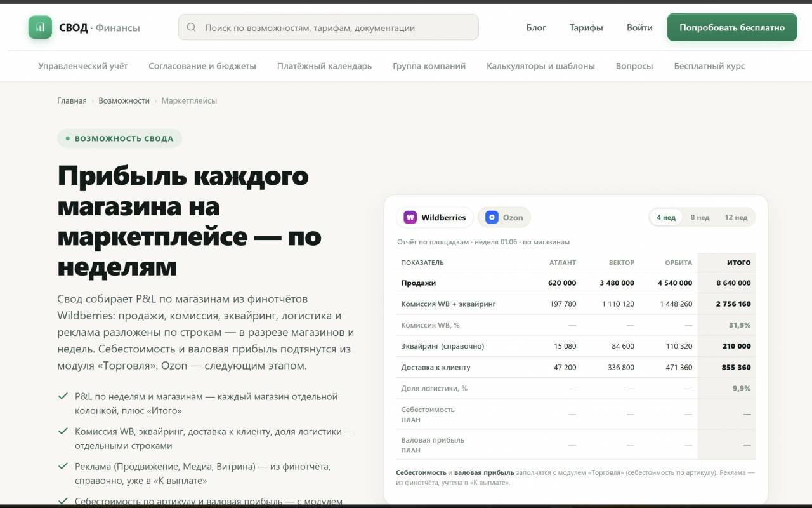Click the total 210 000
The height and width of the screenshot is (508, 812).
point(737,346)
